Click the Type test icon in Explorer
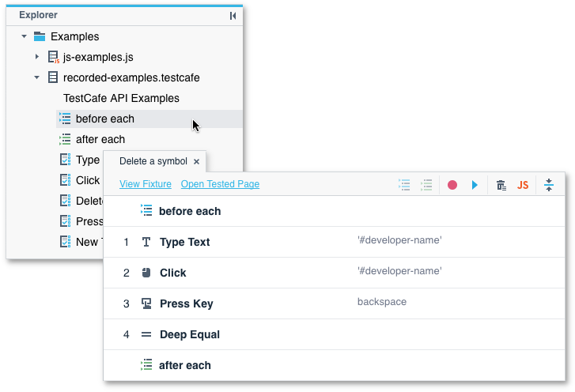Image resolution: width=575 pixels, height=392 pixels. 66,160
